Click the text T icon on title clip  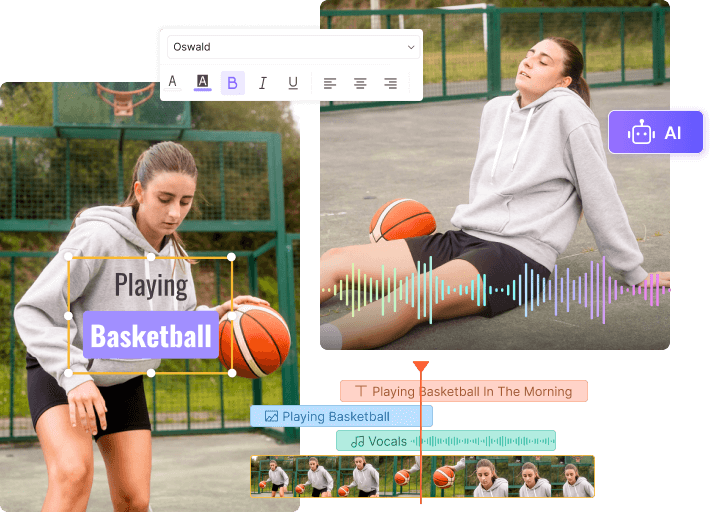(x=361, y=391)
